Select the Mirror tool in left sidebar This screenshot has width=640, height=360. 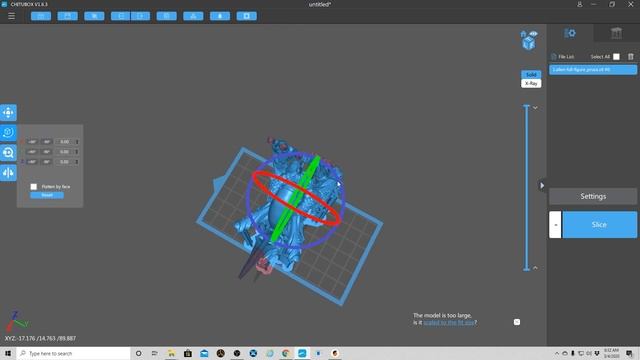[x=8, y=173]
